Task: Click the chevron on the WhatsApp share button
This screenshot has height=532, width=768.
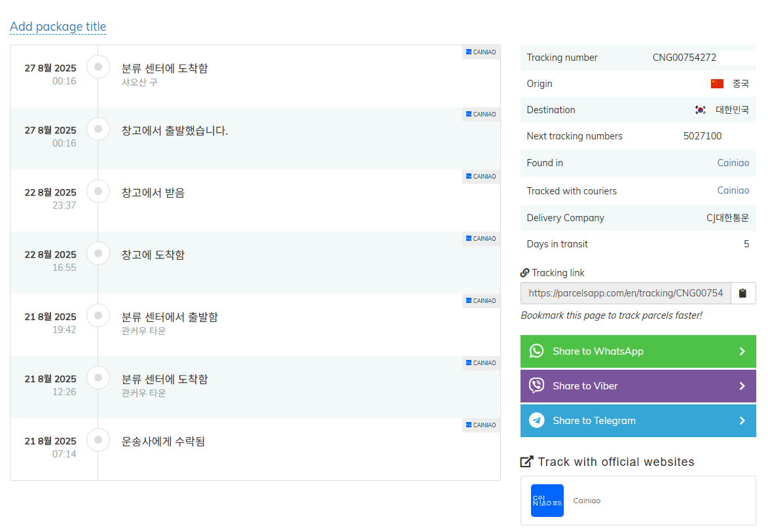Action: click(x=742, y=351)
